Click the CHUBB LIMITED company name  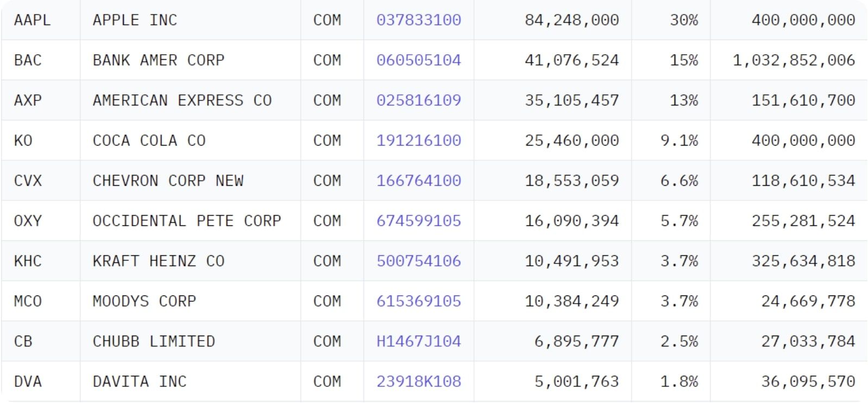pos(154,342)
